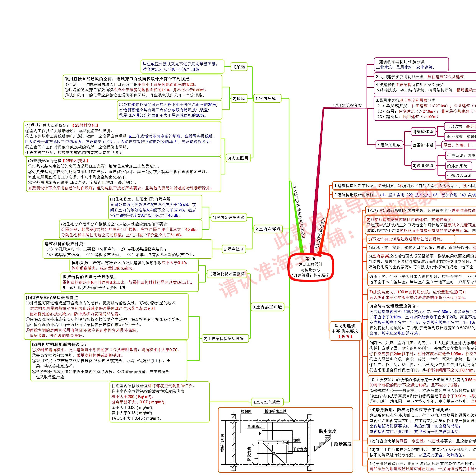476x476 pixels.
Task: Click the 2)围护结构保温层设置 node
Action: (225, 339)
